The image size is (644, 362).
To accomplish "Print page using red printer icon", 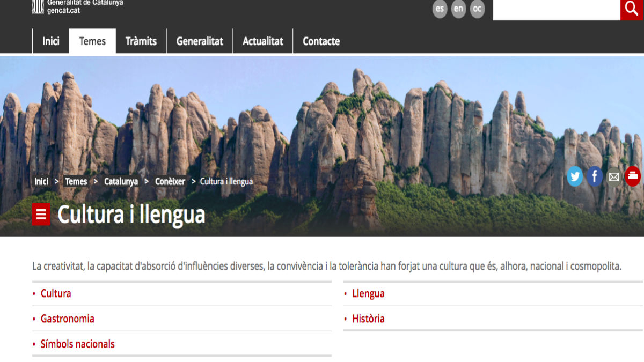I will click(633, 176).
